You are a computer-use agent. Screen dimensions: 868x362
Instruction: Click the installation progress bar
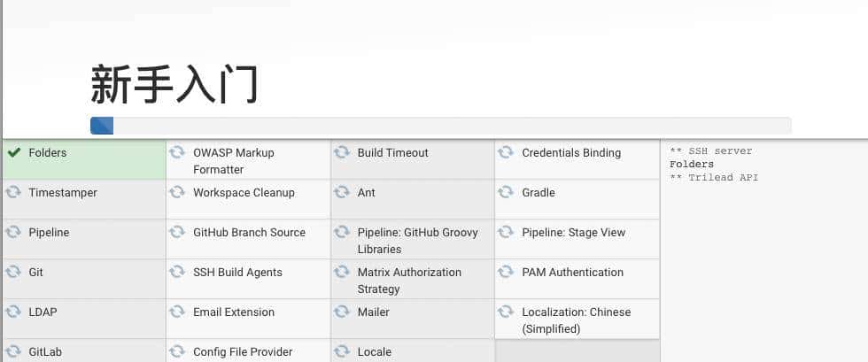[x=440, y=126]
